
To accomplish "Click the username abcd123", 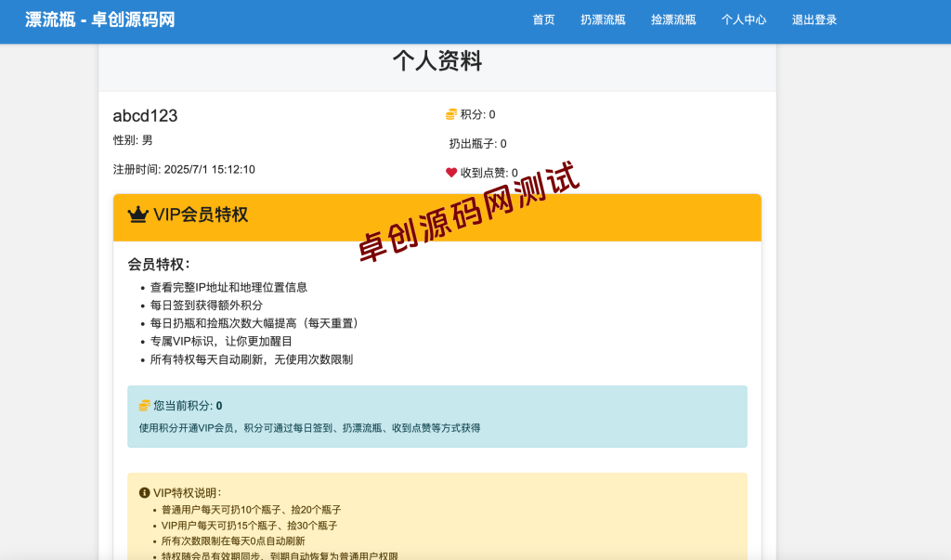I will point(145,115).
